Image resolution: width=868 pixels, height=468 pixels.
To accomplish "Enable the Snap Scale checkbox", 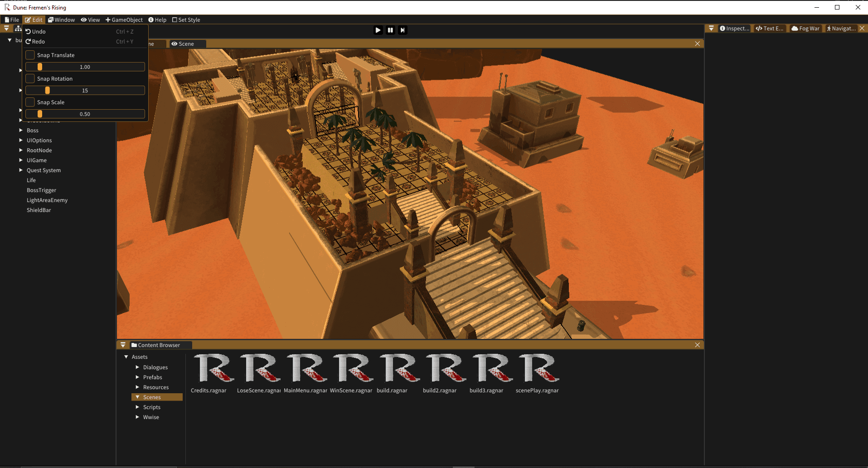I will (30, 102).
